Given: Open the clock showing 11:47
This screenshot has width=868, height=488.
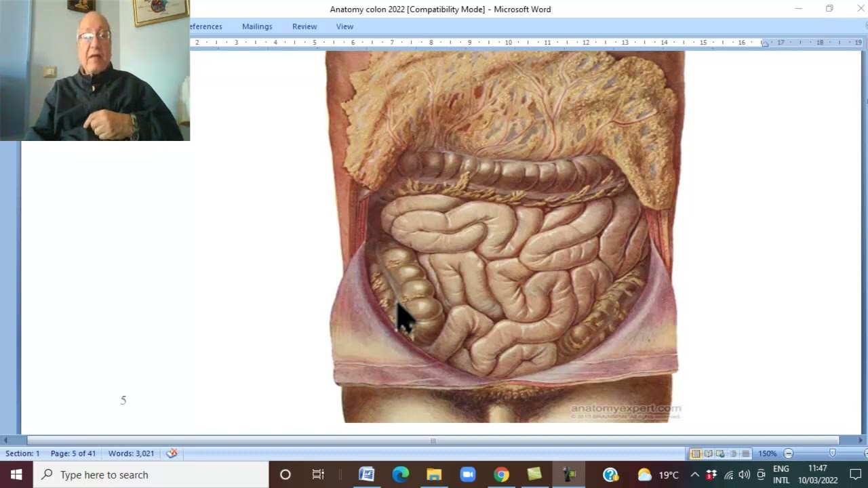Looking at the screenshot, I should [817, 474].
